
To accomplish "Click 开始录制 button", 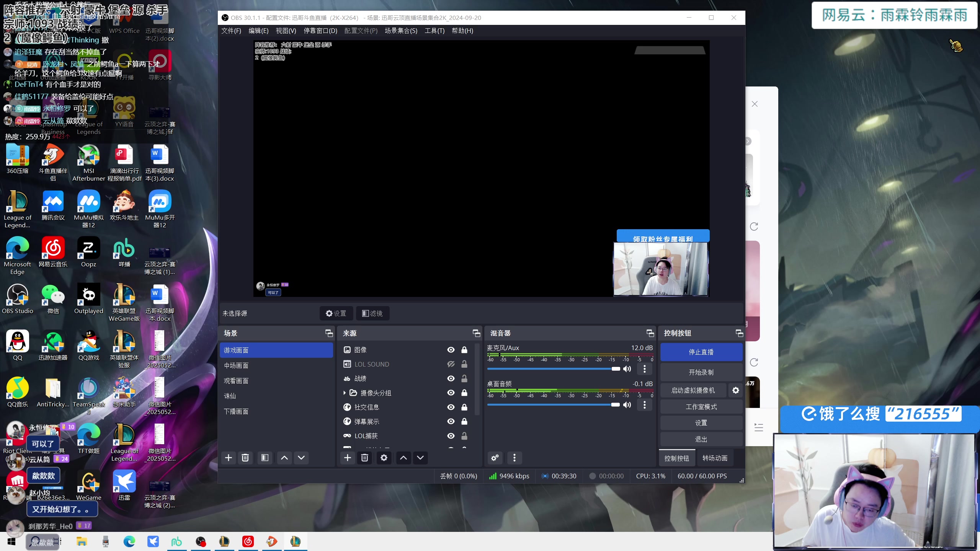I will (x=701, y=372).
